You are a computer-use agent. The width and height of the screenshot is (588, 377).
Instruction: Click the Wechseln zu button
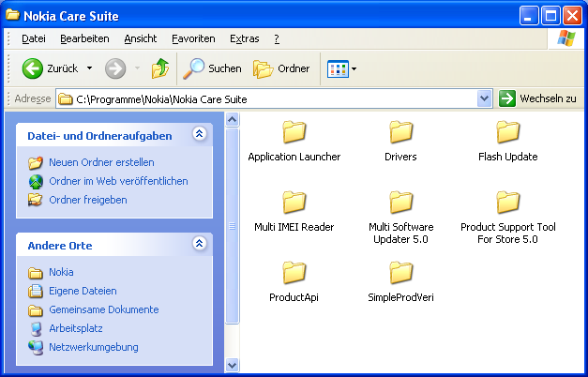(537, 98)
